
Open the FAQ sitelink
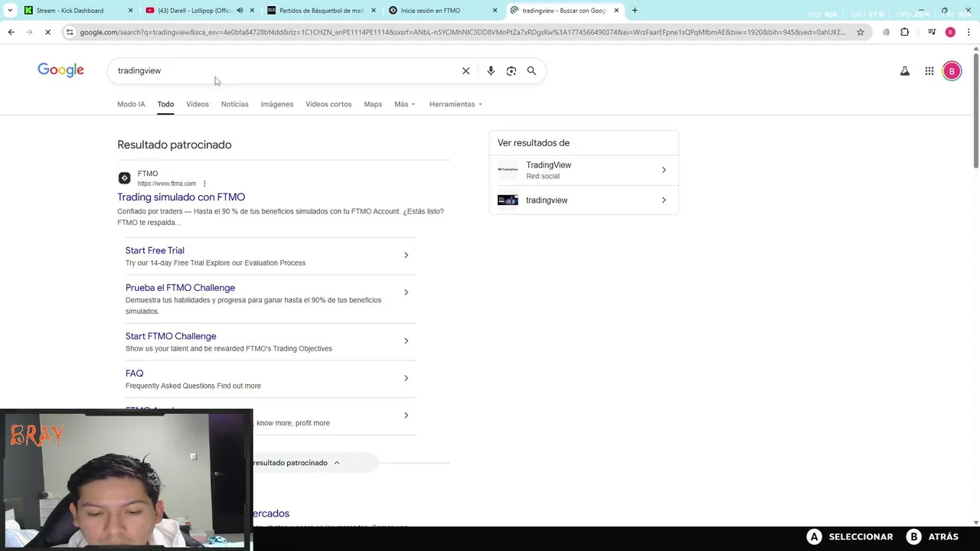click(134, 373)
